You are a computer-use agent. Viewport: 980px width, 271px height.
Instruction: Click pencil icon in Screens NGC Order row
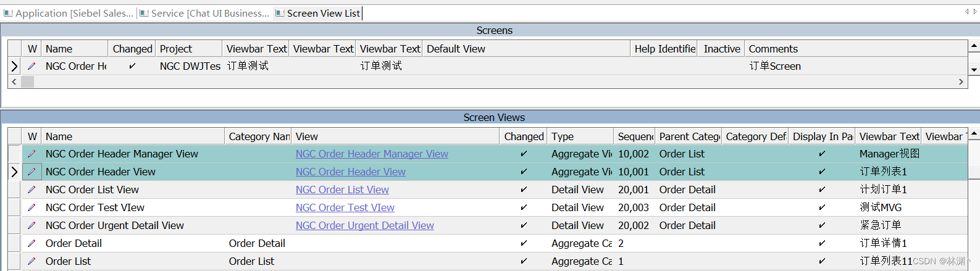pyautogui.click(x=31, y=66)
